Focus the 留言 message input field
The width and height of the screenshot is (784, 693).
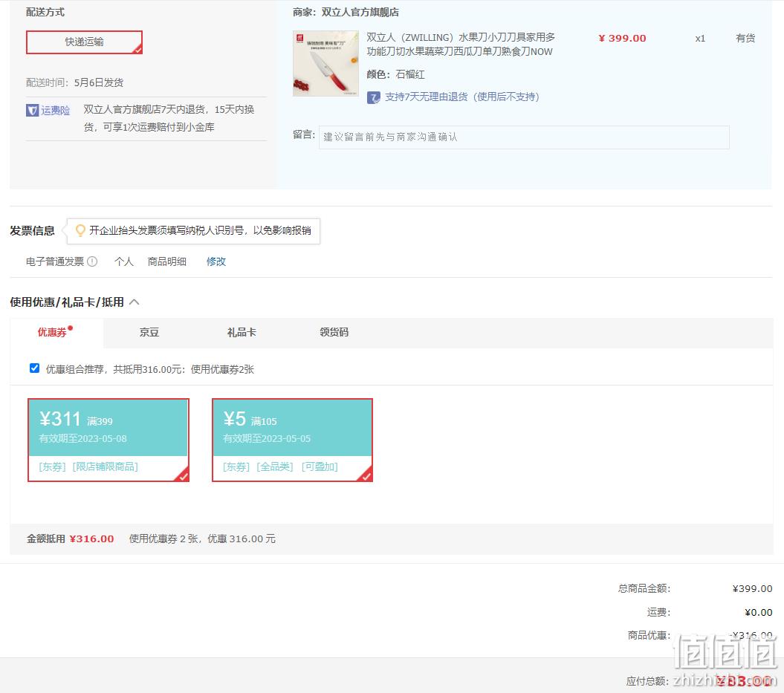(x=524, y=137)
